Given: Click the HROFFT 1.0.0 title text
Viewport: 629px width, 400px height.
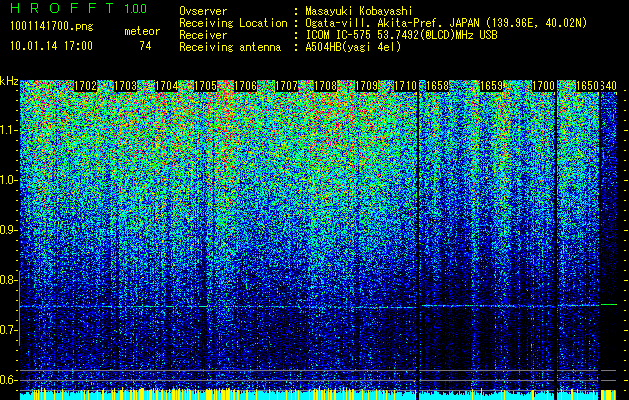Looking at the screenshot, I should [x=79, y=8].
